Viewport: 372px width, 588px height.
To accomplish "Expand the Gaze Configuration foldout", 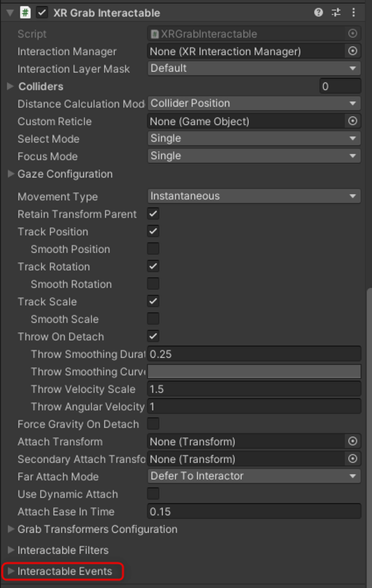I will (x=11, y=174).
